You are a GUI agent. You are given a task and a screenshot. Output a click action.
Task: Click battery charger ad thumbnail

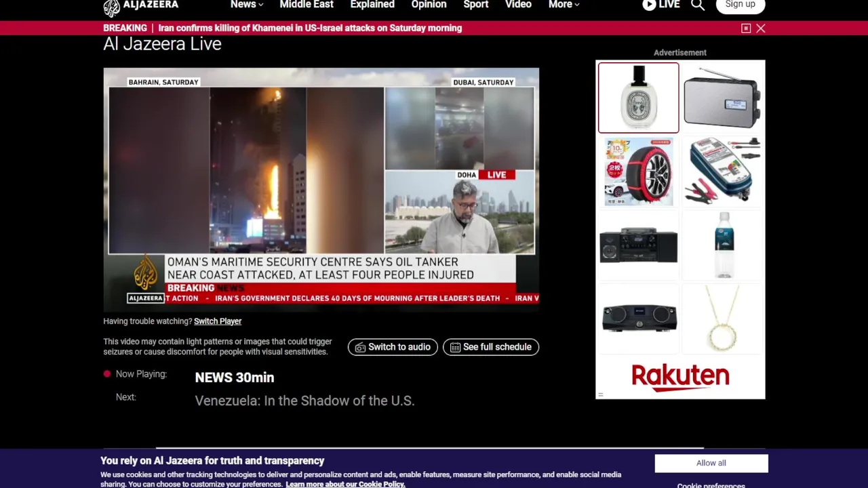pyautogui.click(x=722, y=171)
